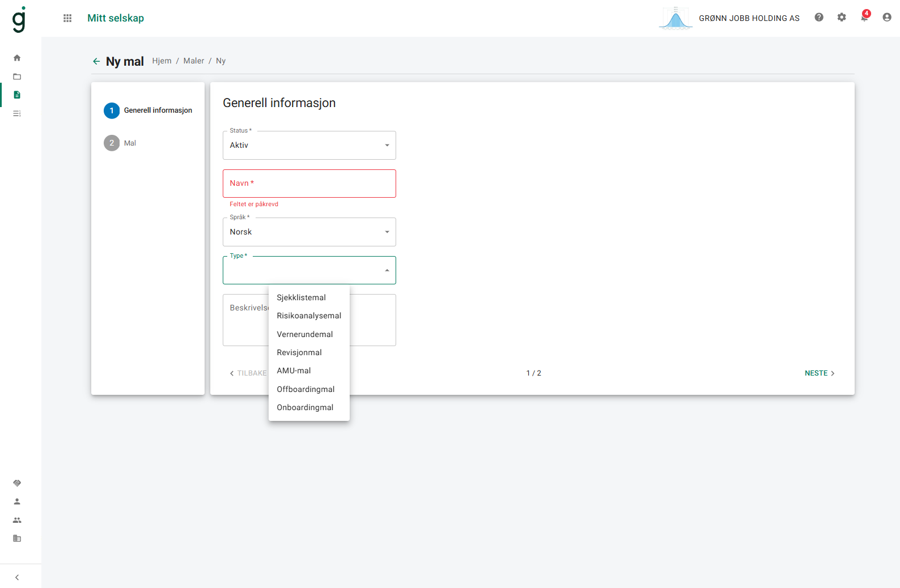Open settings gear icon
The image size is (900, 588).
point(842,18)
